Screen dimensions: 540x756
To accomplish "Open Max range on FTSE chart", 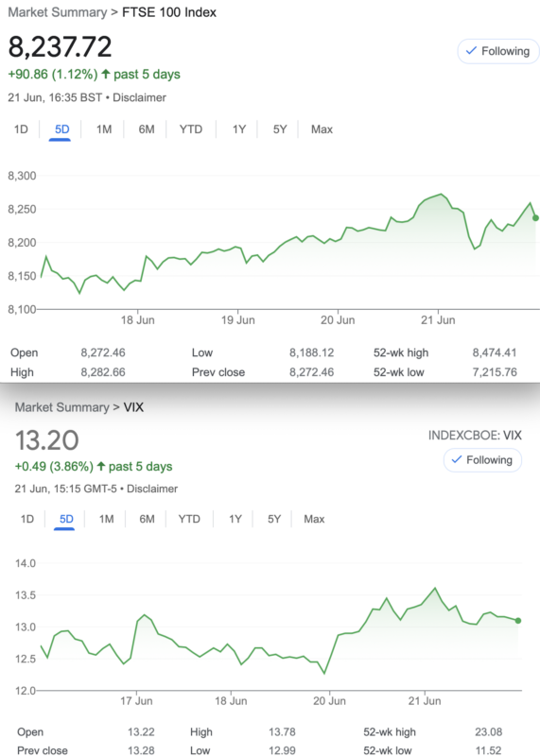I will (x=322, y=129).
